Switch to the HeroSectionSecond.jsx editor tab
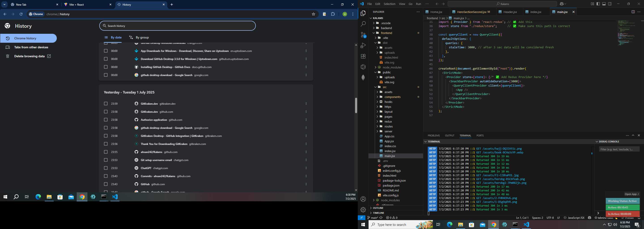This screenshot has height=229, width=644. (x=472, y=12)
